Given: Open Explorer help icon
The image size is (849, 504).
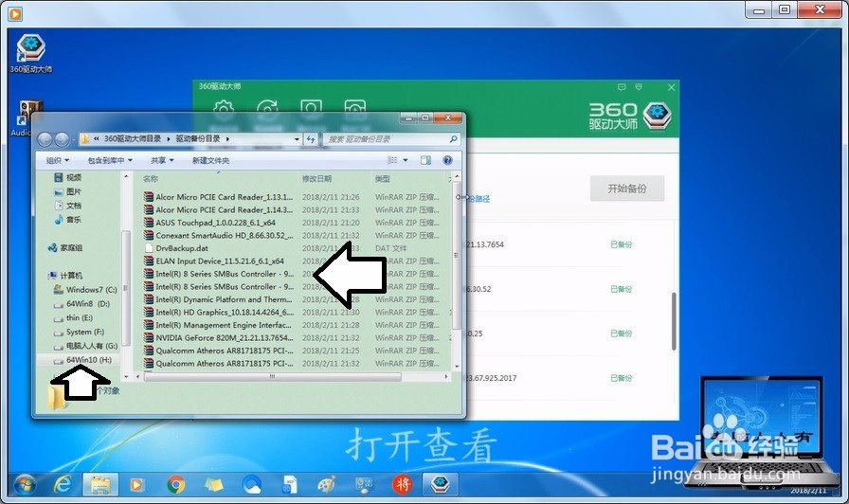Looking at the screenshot, I should pos(447,160).
